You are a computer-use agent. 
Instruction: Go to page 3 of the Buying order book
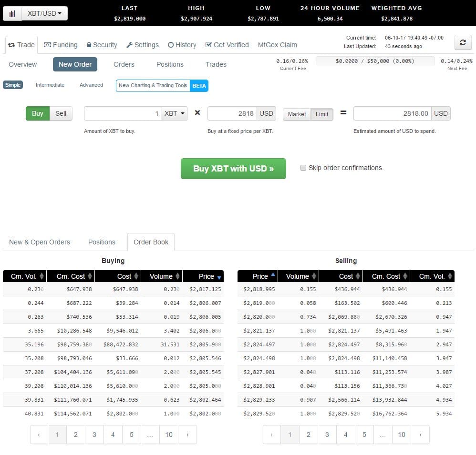(x=94, y=435)
